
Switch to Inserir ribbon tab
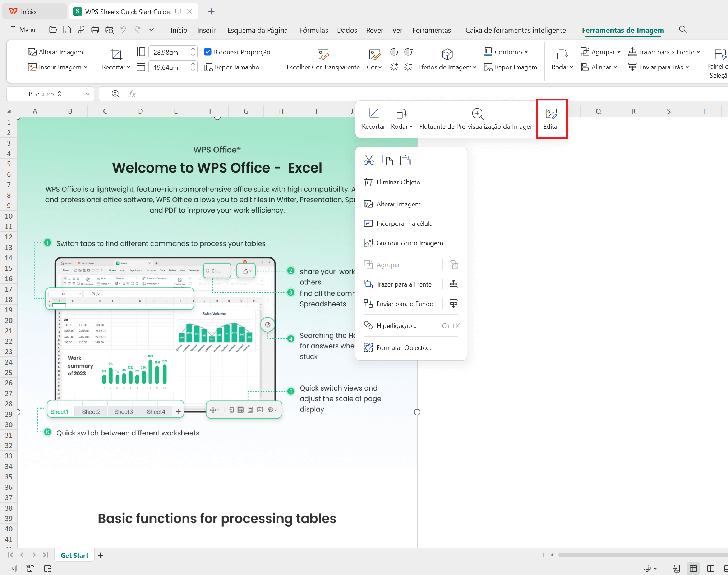point(207,30)
